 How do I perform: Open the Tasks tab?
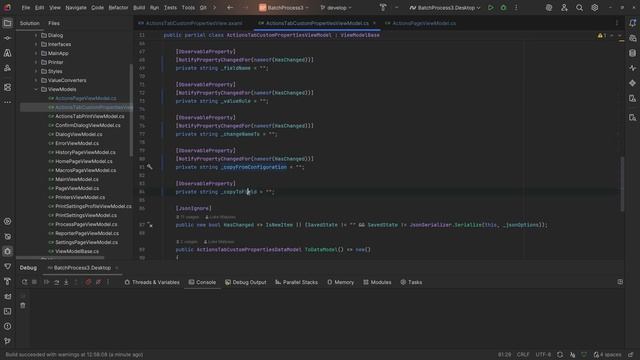[x=411, y=282]
